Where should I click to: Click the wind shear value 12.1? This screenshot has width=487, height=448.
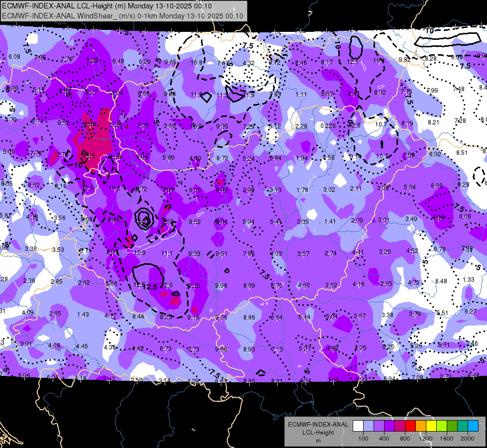352,62
